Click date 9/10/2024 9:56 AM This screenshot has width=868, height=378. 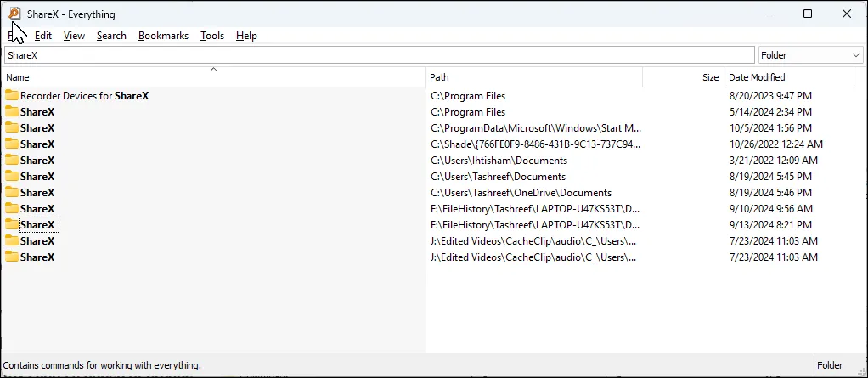point(771,209)
